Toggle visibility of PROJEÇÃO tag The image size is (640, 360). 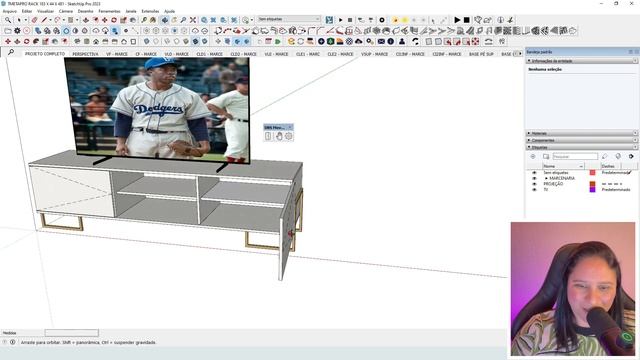(x=534, y=184)
